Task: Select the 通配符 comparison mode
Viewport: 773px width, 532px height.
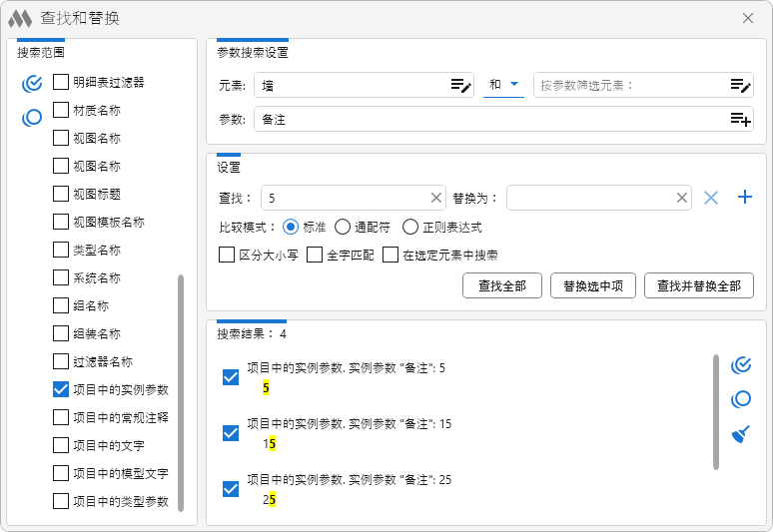Action: point(343,227)
